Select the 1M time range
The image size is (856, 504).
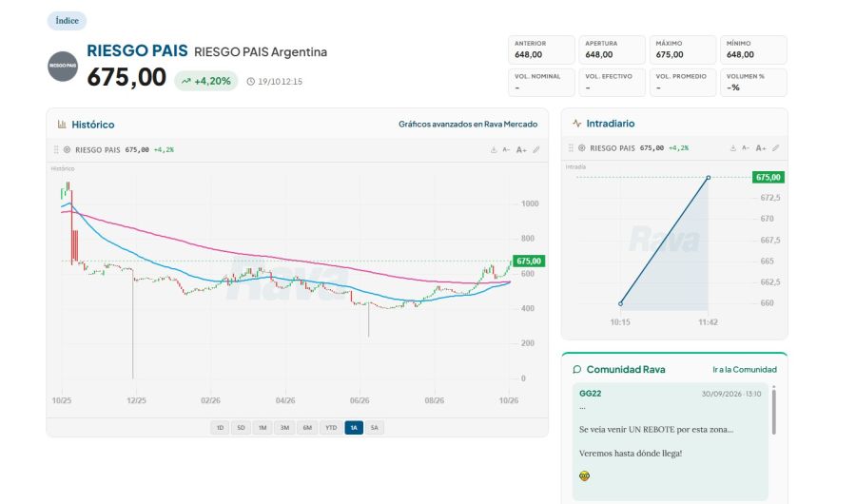[x=263, y=428]
